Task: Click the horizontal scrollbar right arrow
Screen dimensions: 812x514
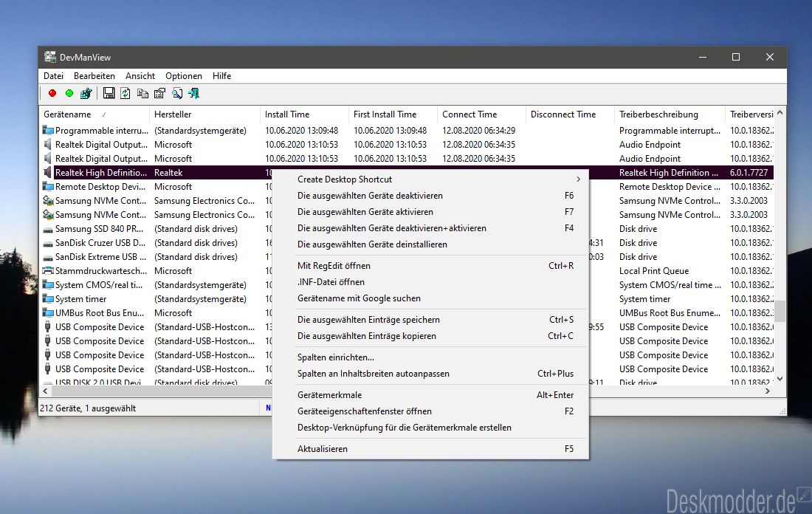Action: coord(768,391)
